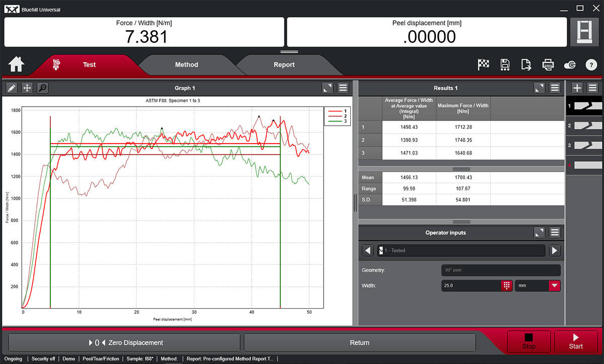Click the Home icon

tap(16, 64)
